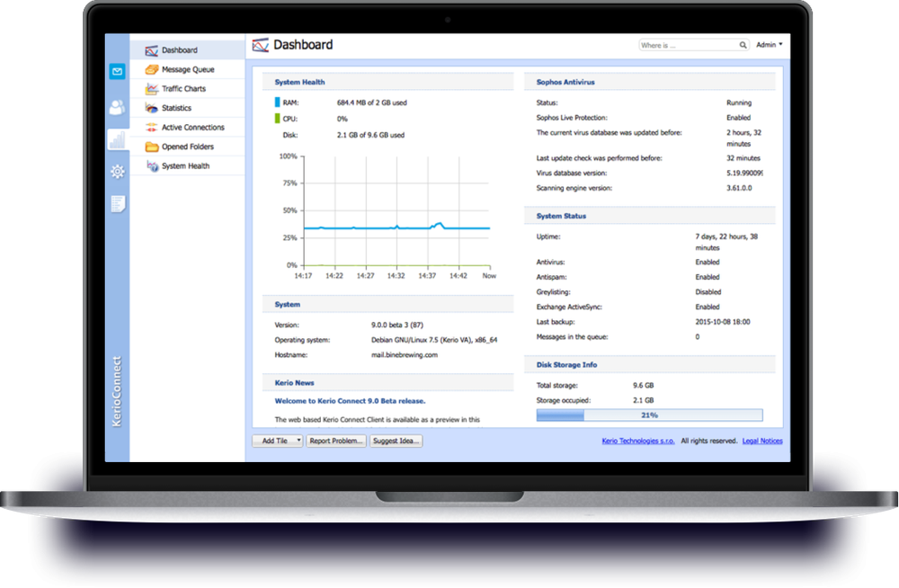Open the Kerio Technologies s.r.o. link

pyautogui.click(x=638, y=441)
